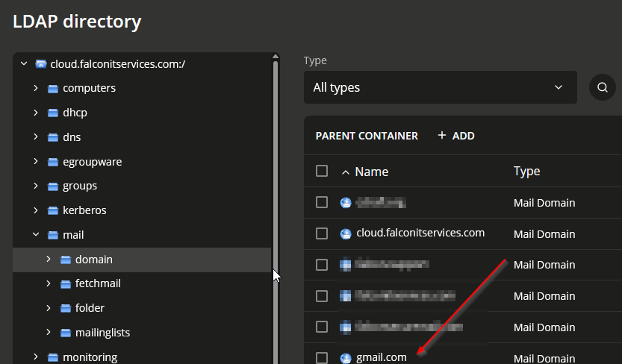Click mail domain icon for gmail.com

click(346, 358)
